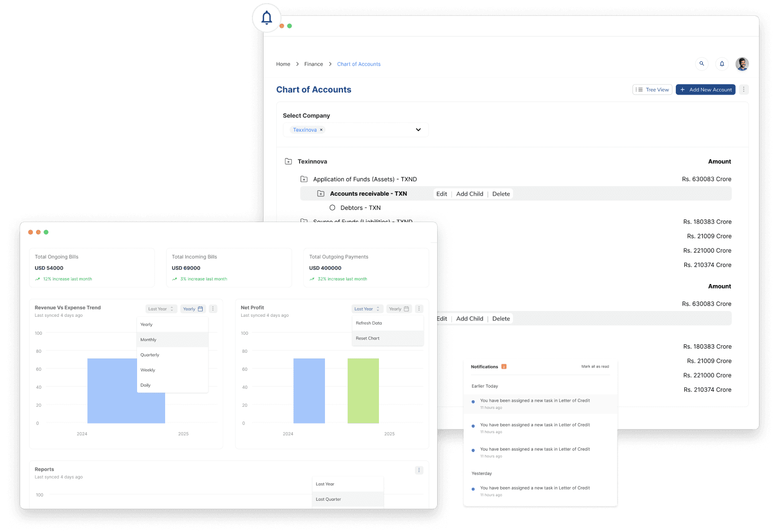Choose Monthly from the period dropdown list

tap(149, 340)
